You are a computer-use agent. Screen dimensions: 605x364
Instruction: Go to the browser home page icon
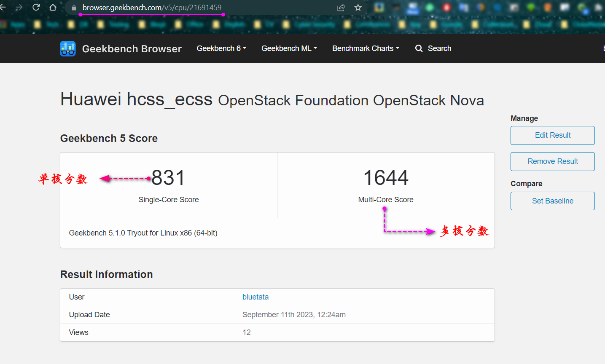click(x=53, y=7)
